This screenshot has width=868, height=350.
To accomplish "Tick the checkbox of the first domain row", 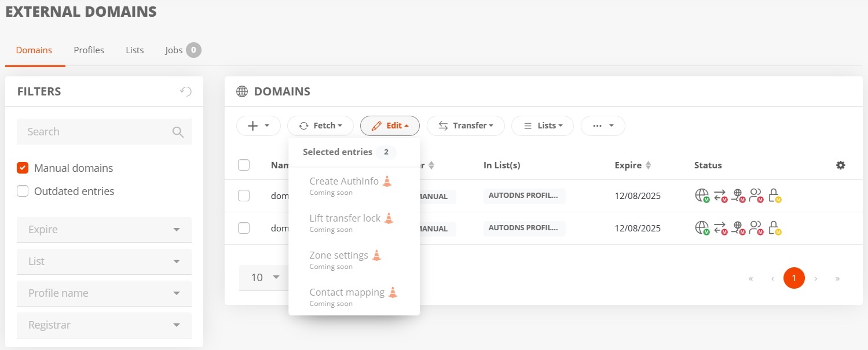I will click(244, 196).
